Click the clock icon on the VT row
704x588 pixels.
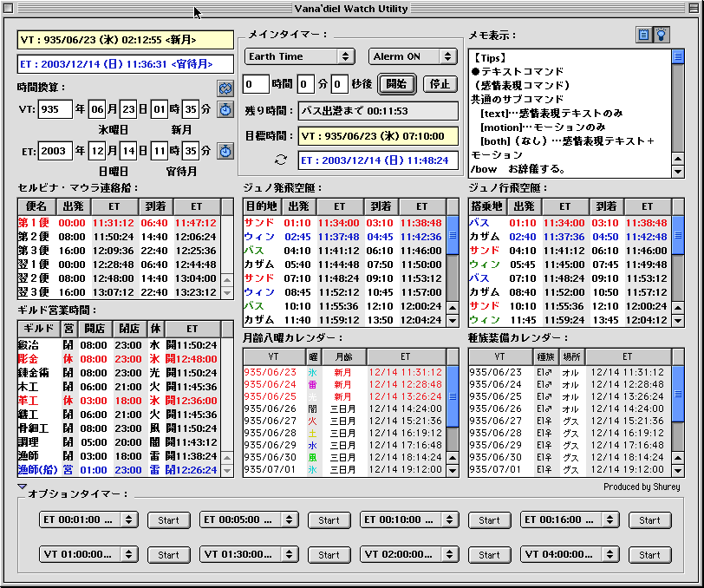[x=225, y=109]
